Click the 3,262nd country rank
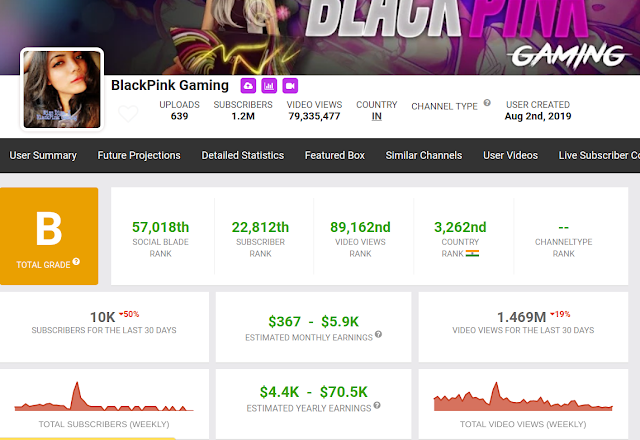 (x=460, y=227)
